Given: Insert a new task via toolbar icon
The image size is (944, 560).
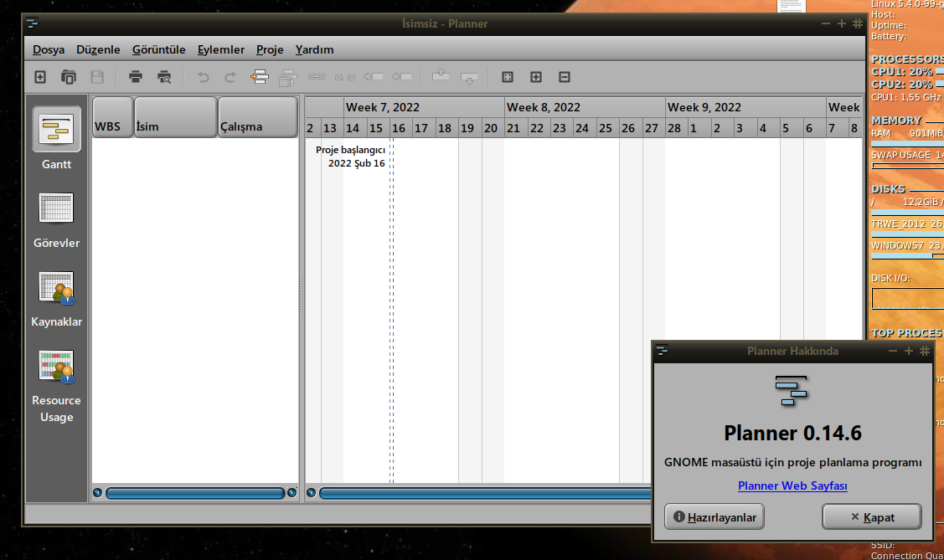Looking at the screenshot, I should (x=260, y=77).
